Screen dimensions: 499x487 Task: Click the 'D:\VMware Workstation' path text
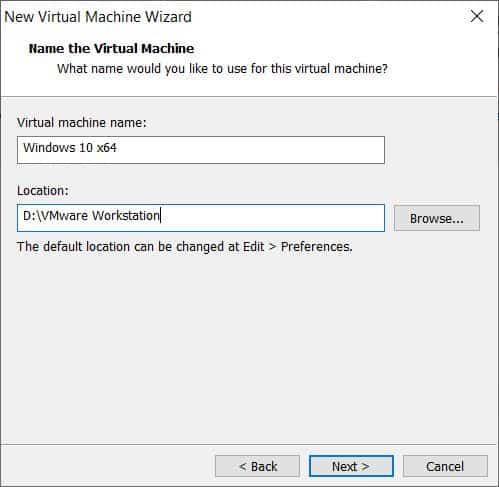91,216
